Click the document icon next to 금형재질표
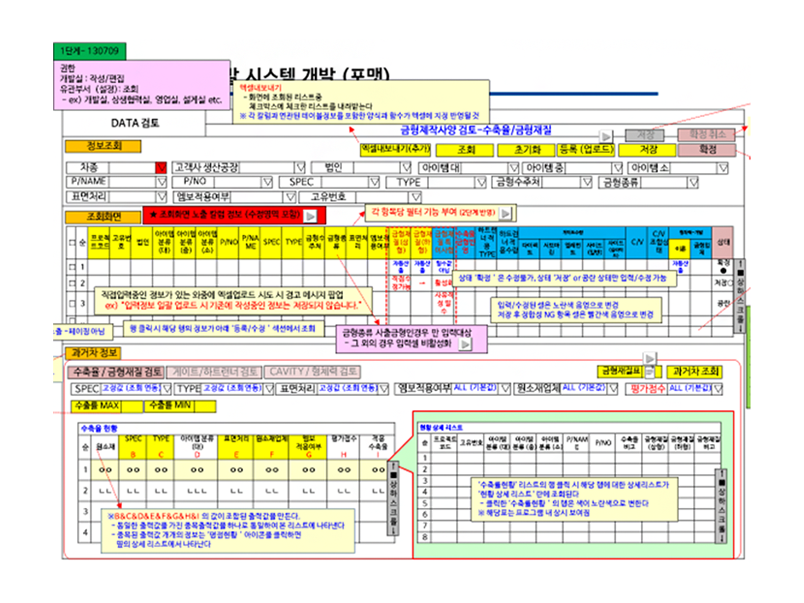Image resolution: width=804 pixels, height=603 pixels. click(x=649, y=371)
